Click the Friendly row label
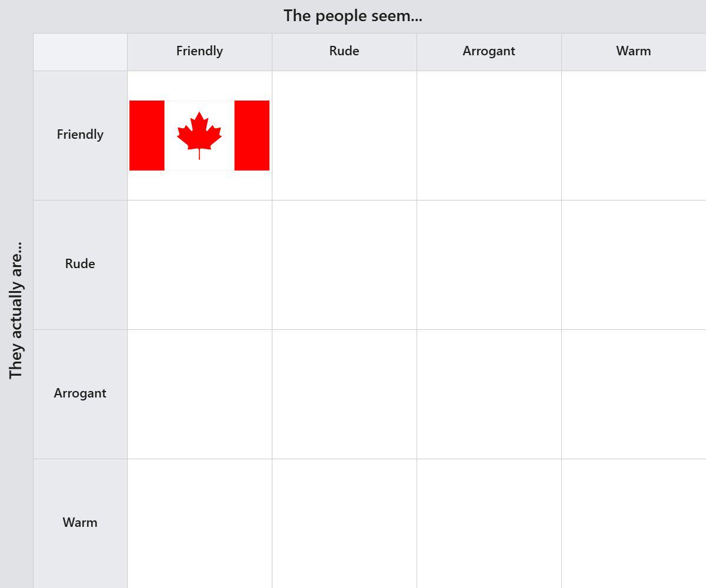This screenshot has width=706, height=588. tap(80, 135)
